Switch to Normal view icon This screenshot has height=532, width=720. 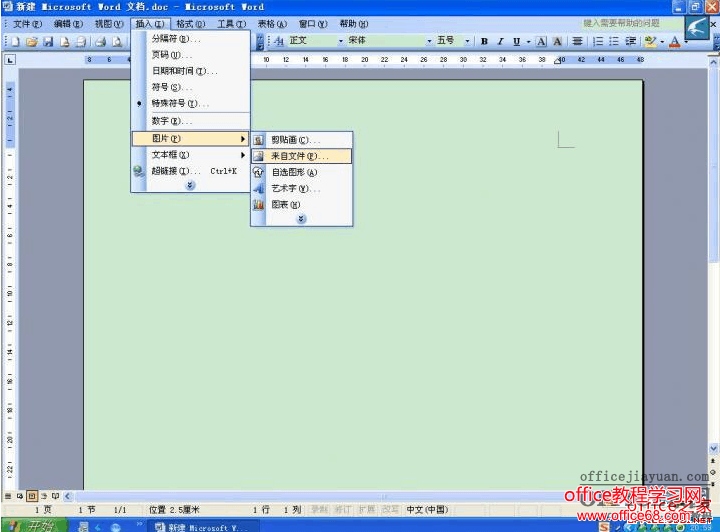coord(8,496)
